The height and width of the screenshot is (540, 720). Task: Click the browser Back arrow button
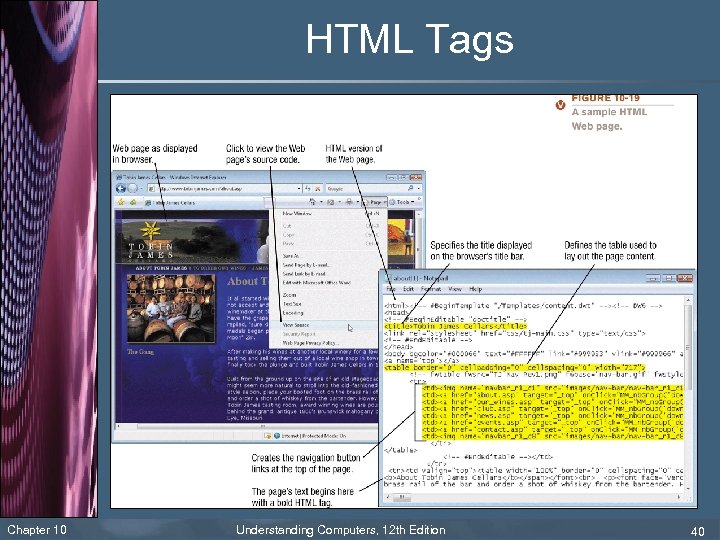pyautogui.click(x=121, y=188)
